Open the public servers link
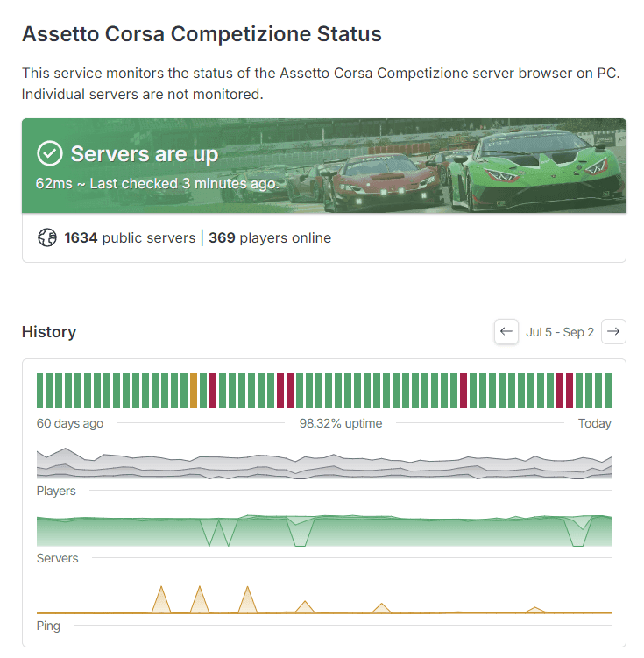Image resolution: width=644 pixels, height=658 pixels. click(x=171, y=238)
